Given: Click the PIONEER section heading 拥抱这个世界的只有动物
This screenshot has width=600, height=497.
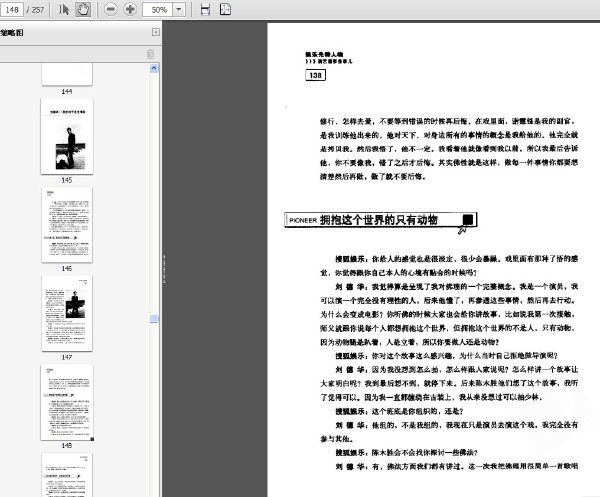Looking at the screenshot, I should click(381, 220).
